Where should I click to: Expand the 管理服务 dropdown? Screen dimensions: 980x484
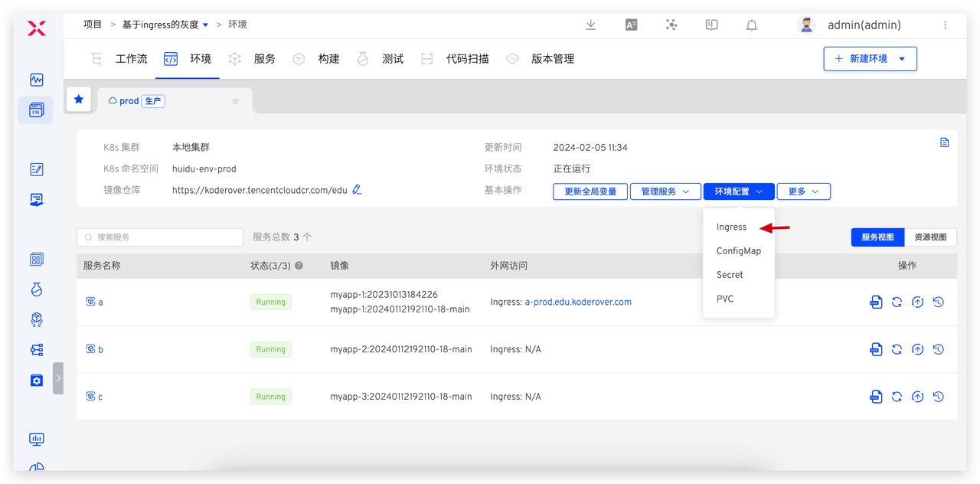pyautogui.click(x=665, y=191)
